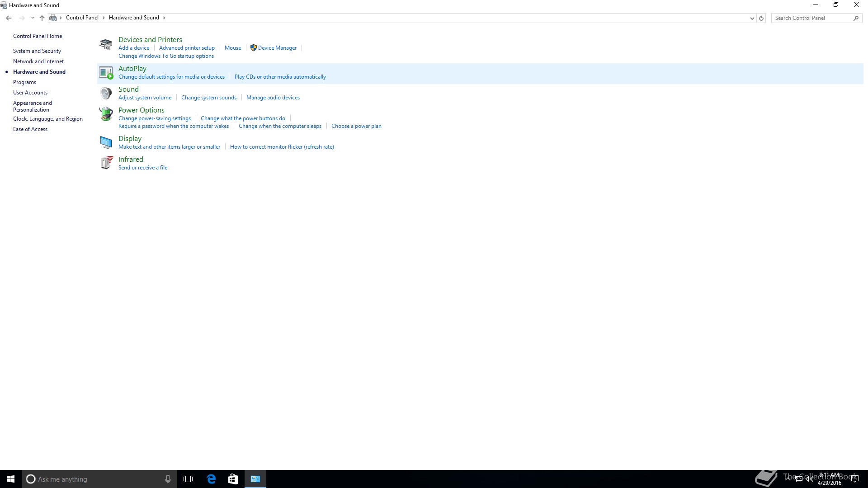Expand the address bar history dropdown
The image size is (868, 488).
point(752,18)
